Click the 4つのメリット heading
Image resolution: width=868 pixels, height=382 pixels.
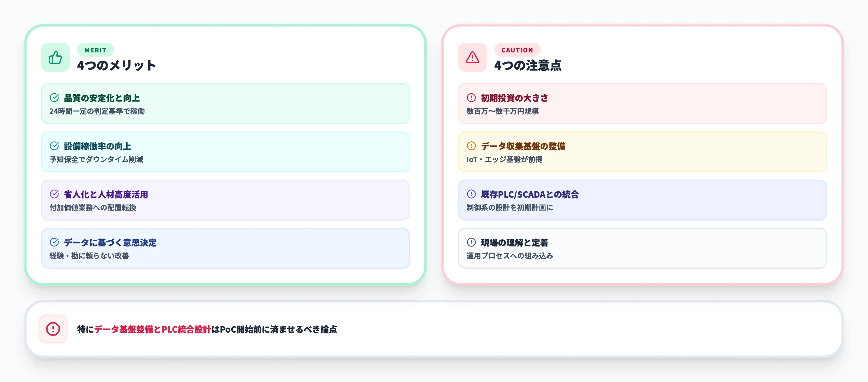coord(117,65)
